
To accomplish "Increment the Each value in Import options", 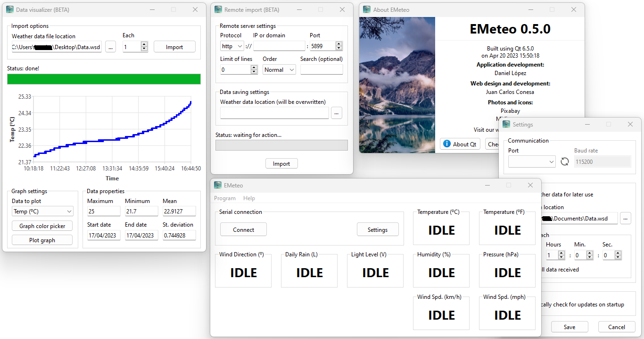I will (x=144, y=44).
